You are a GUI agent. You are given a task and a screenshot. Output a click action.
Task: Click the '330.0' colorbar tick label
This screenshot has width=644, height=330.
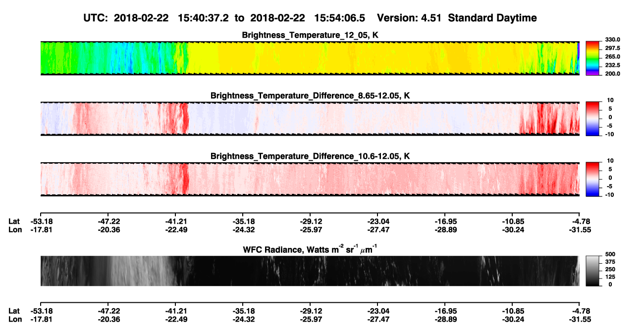point(612,40)
